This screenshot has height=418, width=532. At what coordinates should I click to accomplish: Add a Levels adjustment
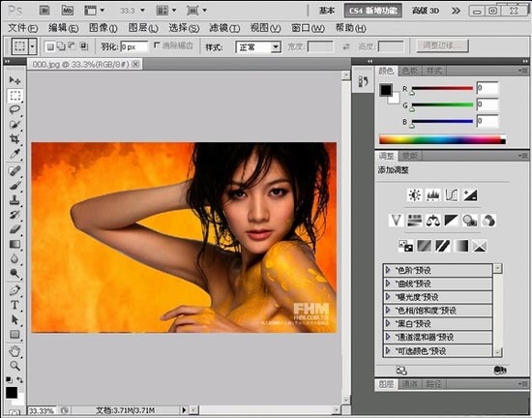pyautogui.click(x=433, y=195)
